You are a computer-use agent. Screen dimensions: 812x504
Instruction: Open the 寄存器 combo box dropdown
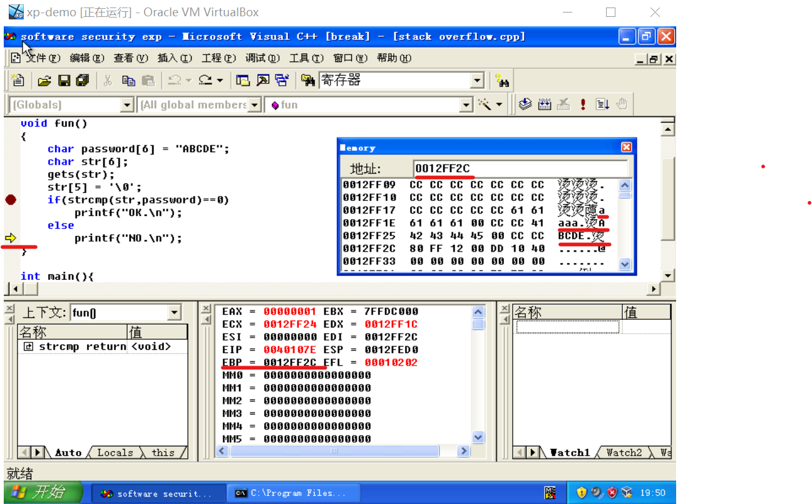point(478,80)
